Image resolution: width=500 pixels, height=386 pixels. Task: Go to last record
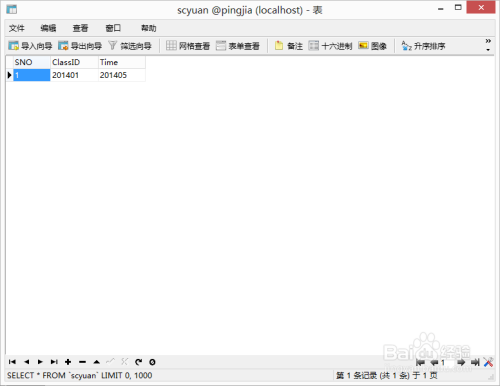pos(54,362)
